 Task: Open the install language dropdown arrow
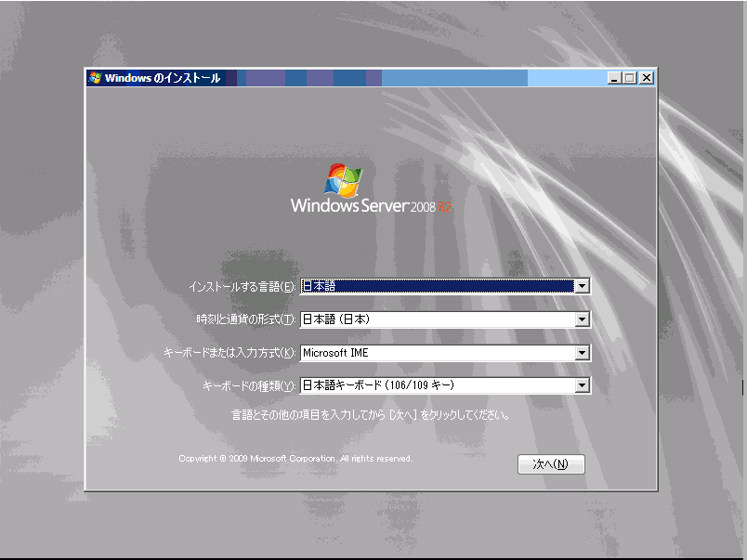pyautogui.click(x=582, y=286)
